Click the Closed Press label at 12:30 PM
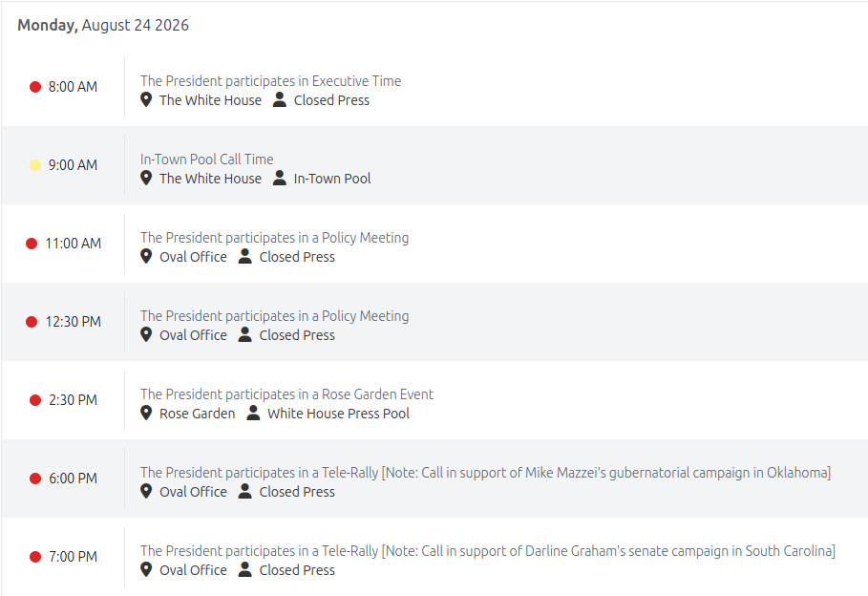This screenshot has height=596, width=868. 297,335
